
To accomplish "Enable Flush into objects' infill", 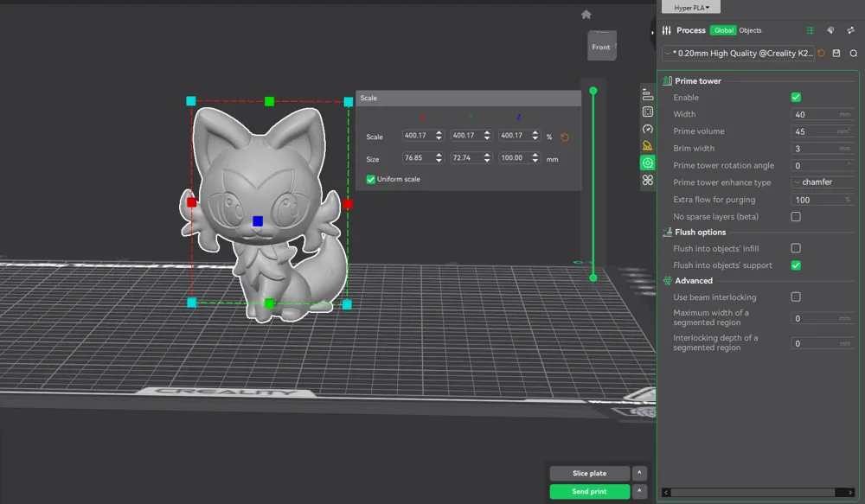I will tap(796, 248).
